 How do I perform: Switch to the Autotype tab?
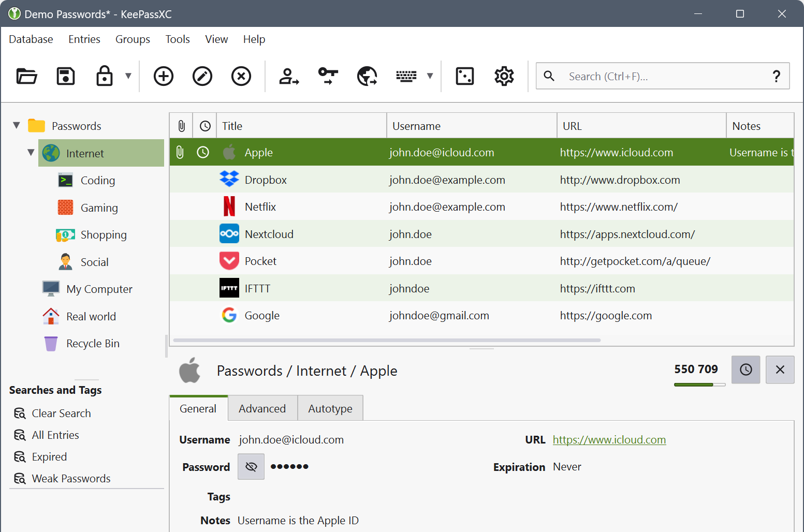click(x=330, y=408)
